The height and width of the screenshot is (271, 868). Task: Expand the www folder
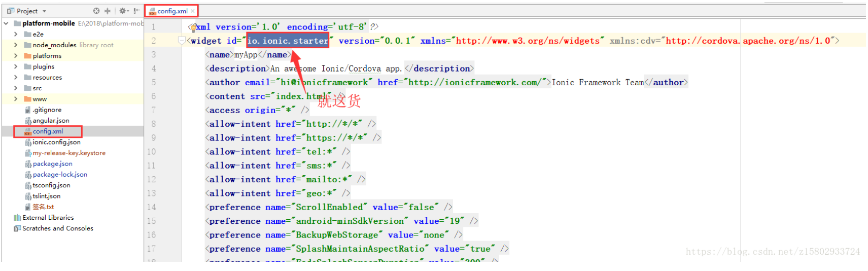[x=16, y=99]
